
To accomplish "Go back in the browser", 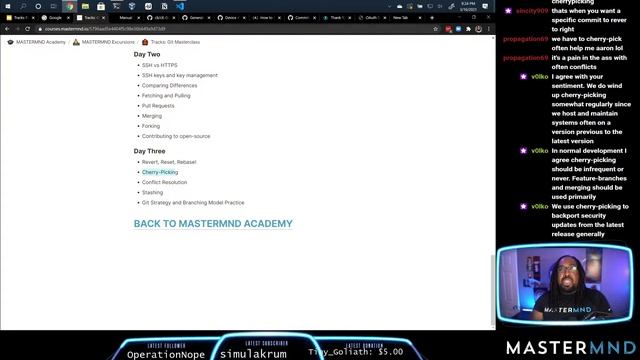I will [7, 29].
